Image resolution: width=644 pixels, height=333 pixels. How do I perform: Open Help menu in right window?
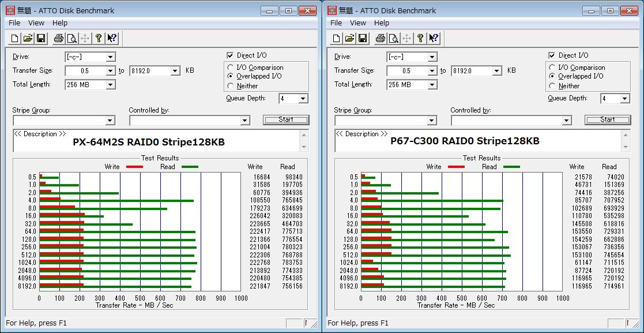tap(382, 23)
